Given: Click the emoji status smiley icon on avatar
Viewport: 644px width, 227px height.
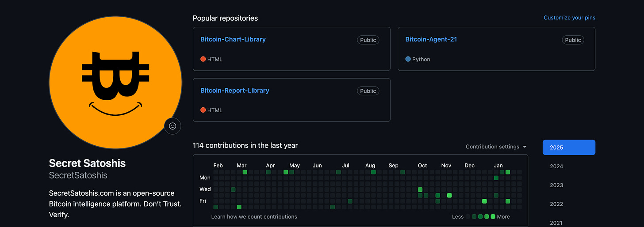Looking at the screenshot, I should (x=172, y=126).
